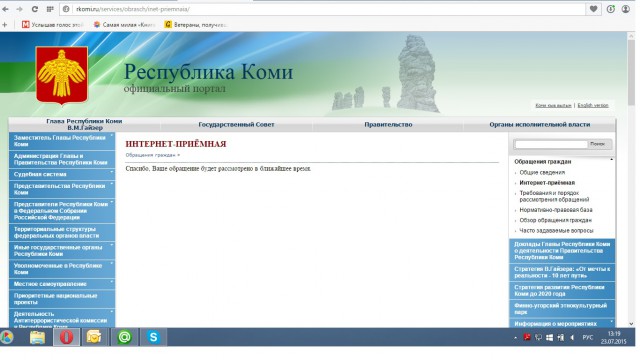
Task: Open 'Стратегия В.Гайзера: От мечты к реальности'
Action: pos(562,272)
